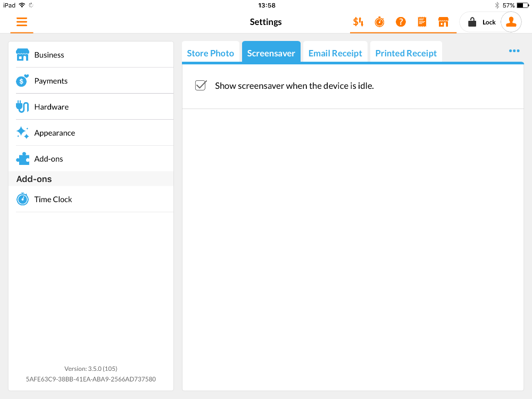The height and width of the screenshot is (399, 532).
Task: Click the Appearance sparkles icon
Action: point(22,132)
